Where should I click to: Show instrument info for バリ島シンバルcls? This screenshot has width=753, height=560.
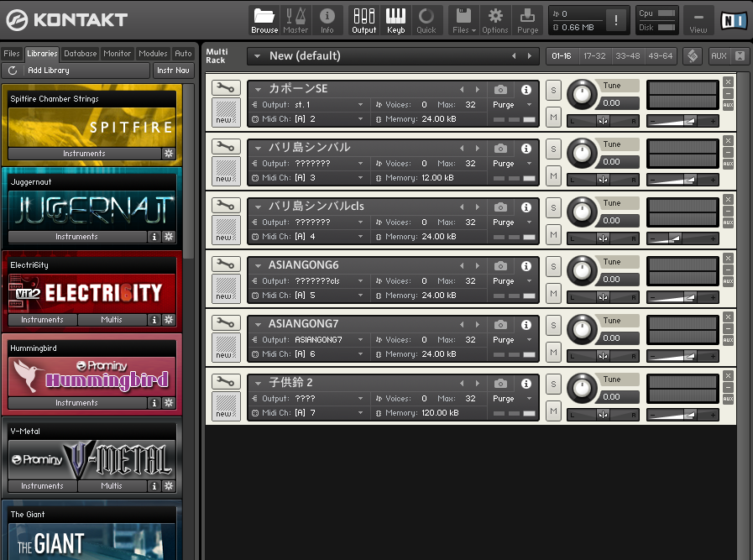526,207
